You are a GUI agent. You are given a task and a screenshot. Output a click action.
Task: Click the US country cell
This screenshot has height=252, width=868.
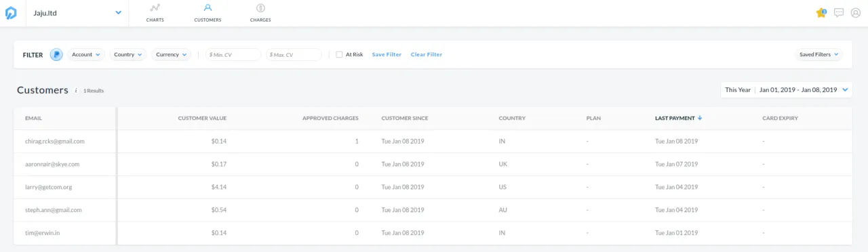502,188
